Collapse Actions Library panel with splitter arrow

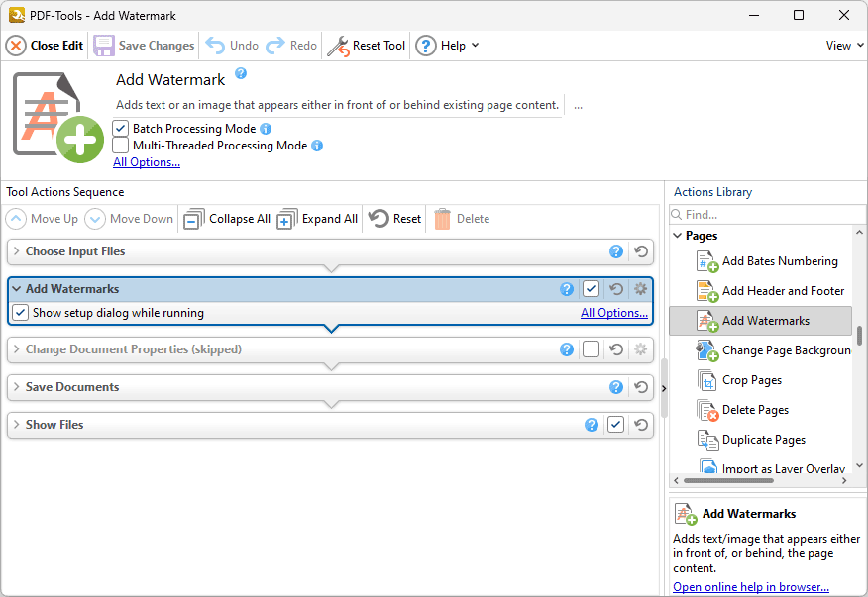pos(664,388)
